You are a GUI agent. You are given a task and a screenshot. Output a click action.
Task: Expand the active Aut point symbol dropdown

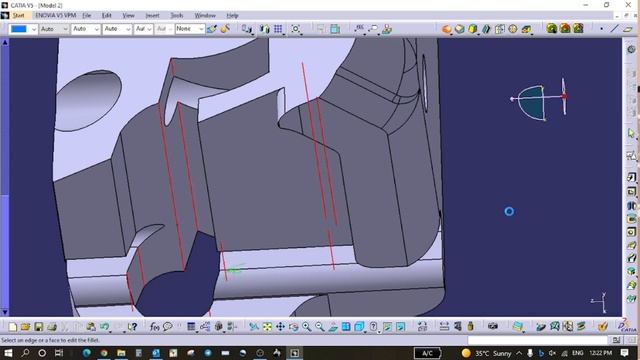pos(143,29)
